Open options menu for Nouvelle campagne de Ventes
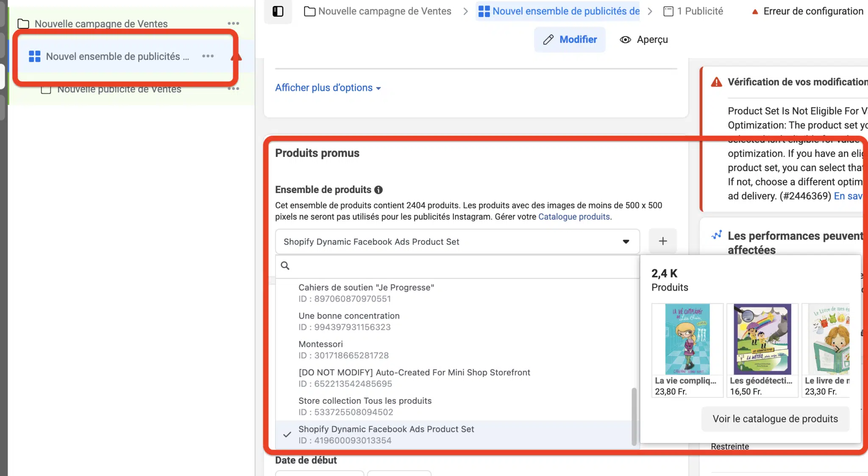Image resolution: width=868 pixels, height=476 pixels. pyautogui.click(x=233, y=23)
